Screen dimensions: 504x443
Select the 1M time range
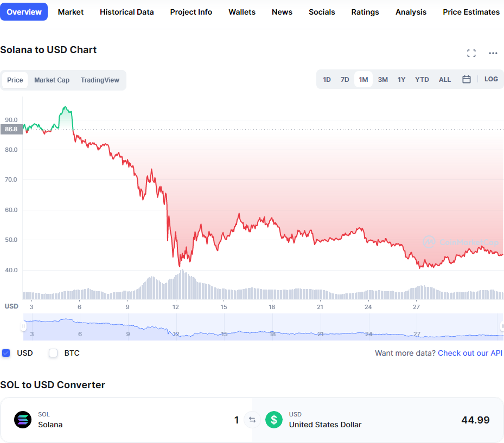point(363,79)
